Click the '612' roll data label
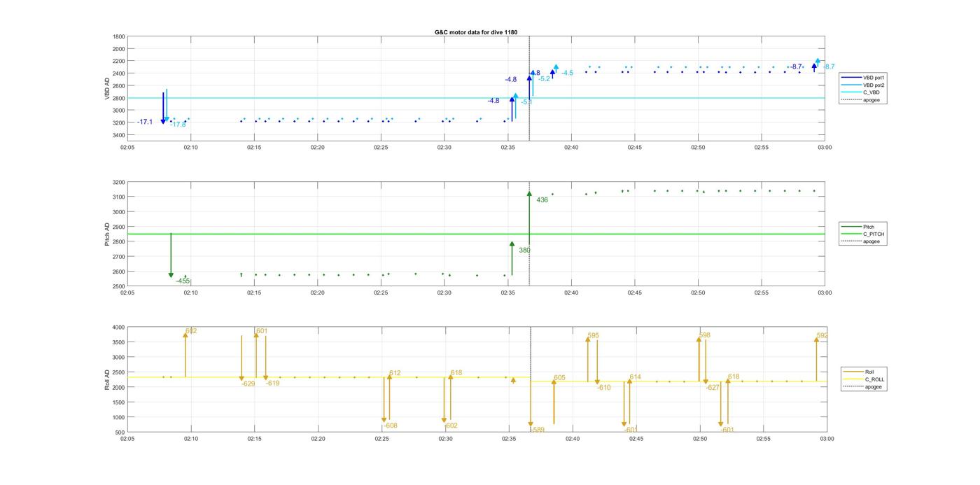This screenshot has height=485, width=980. click(395, 373)
